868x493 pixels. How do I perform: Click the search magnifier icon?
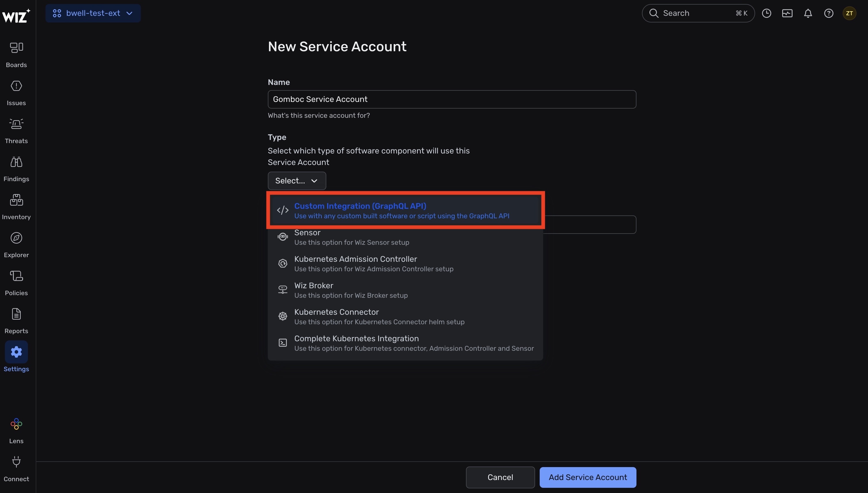point(654,13)
